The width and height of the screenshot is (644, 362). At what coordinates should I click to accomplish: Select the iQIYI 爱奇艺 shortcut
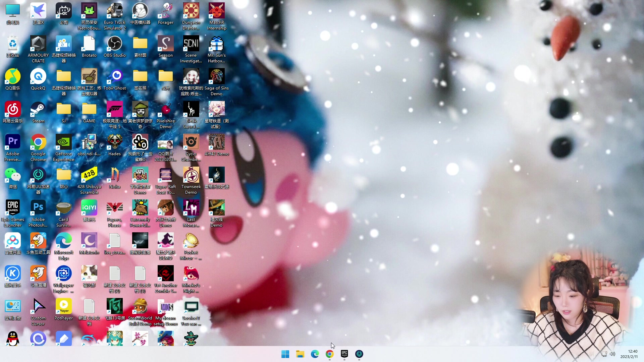89,211
